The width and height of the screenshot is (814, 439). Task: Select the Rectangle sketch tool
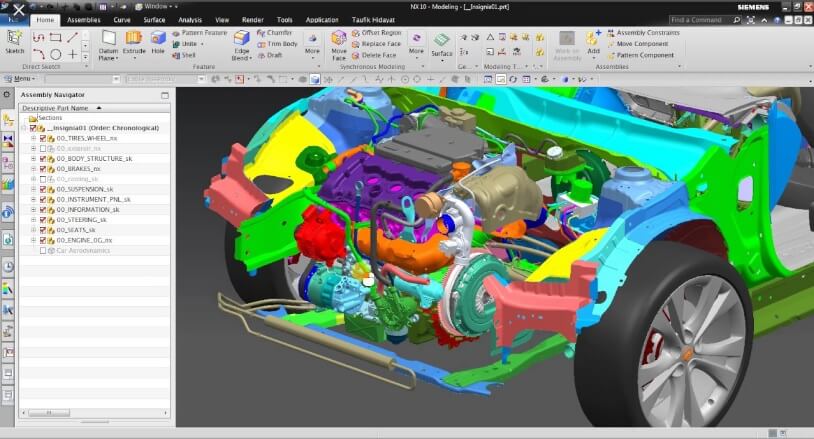[55, 37]
